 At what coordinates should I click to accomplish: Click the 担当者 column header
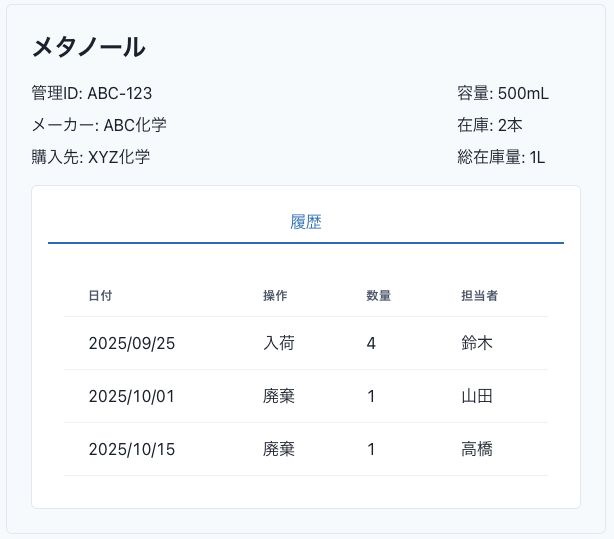(x=479, y=296)
